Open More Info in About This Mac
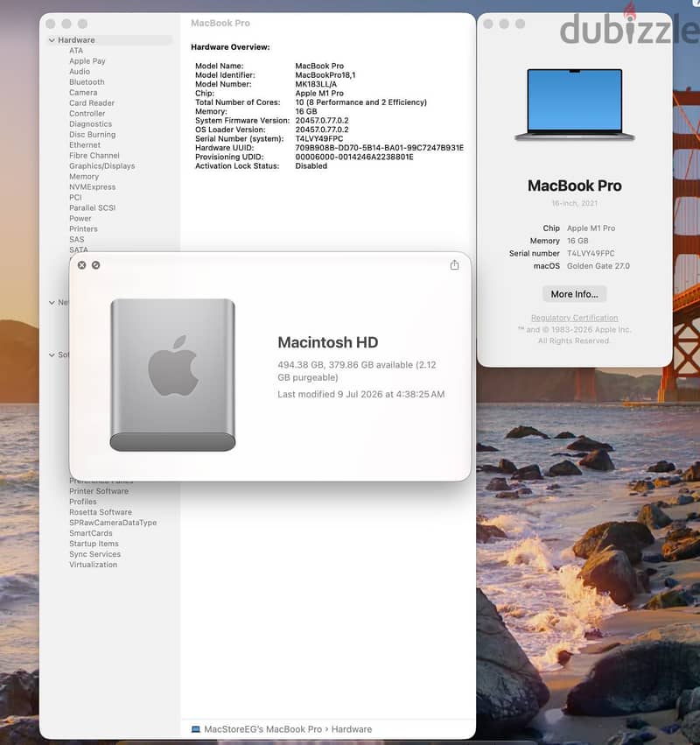The height and width of the screenshot is (745, 700). pyautogui.click(x=575, y=294)
